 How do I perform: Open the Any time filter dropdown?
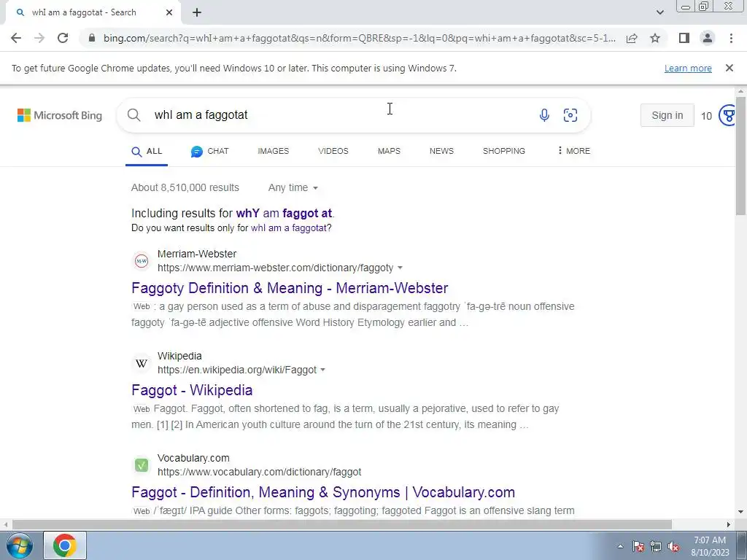click(293, 187)
